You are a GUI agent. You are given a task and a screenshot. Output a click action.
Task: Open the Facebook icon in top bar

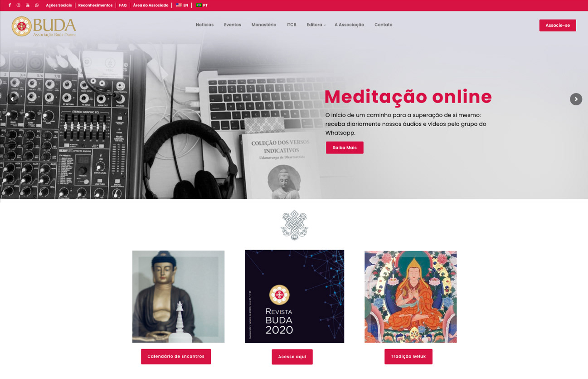(10, 5)
